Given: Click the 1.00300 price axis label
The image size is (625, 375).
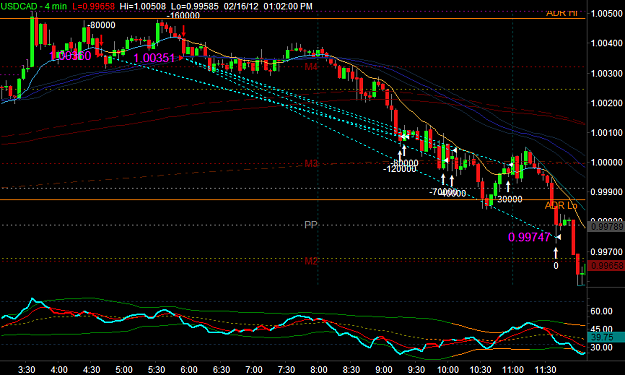Looking at the screenshot, I should (607, 73).
